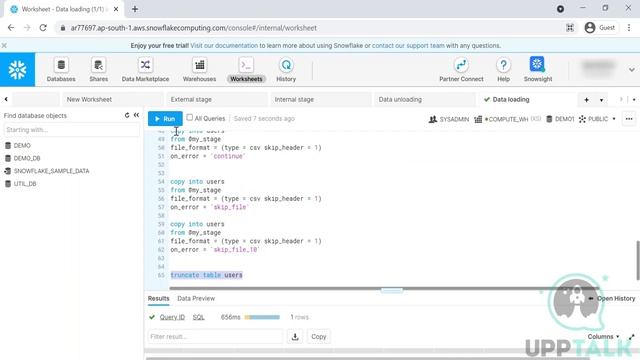Open Data Marketplace
Viewport: 640px width, 360px height.
tap(145, 70)
